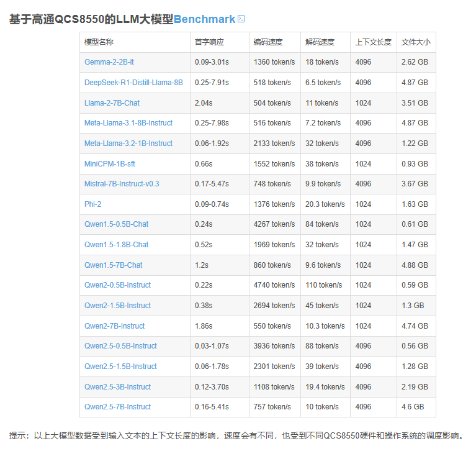Click the Phi-2 model link

tap(92, 204)
